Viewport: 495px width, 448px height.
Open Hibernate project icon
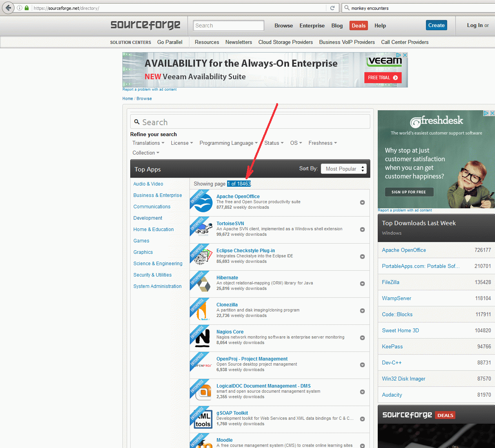coord(203,284)
